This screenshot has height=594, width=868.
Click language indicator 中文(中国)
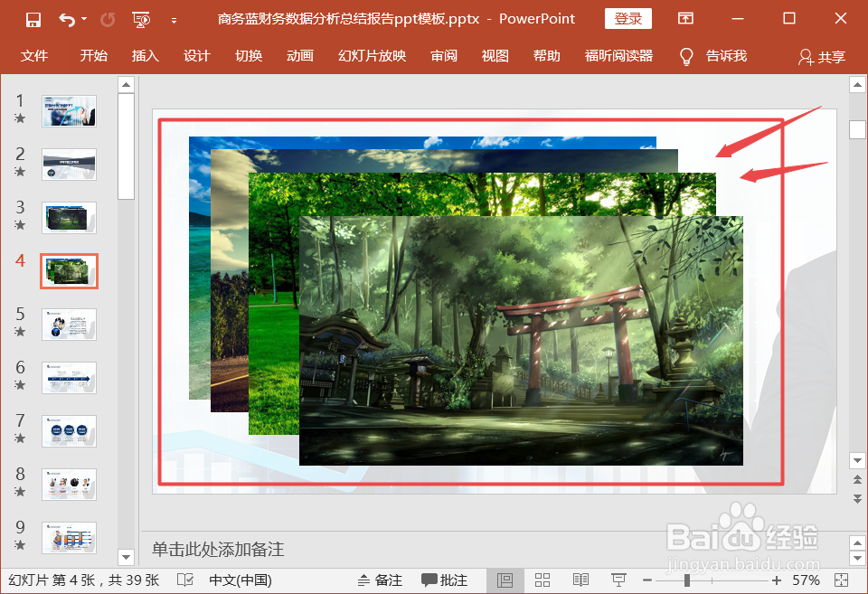coord(241,580)
